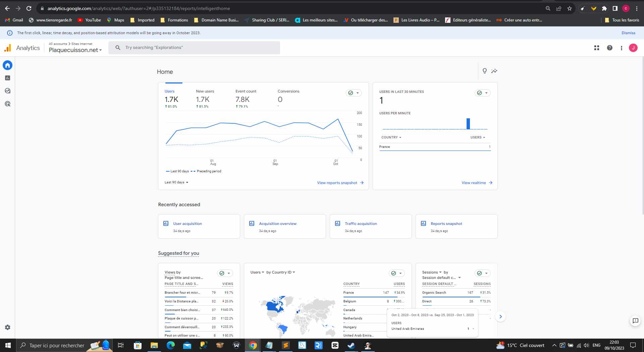This screenshot has height=352, width=644.
Task: Click the share icon in address bar
Action: click(558, 8)
